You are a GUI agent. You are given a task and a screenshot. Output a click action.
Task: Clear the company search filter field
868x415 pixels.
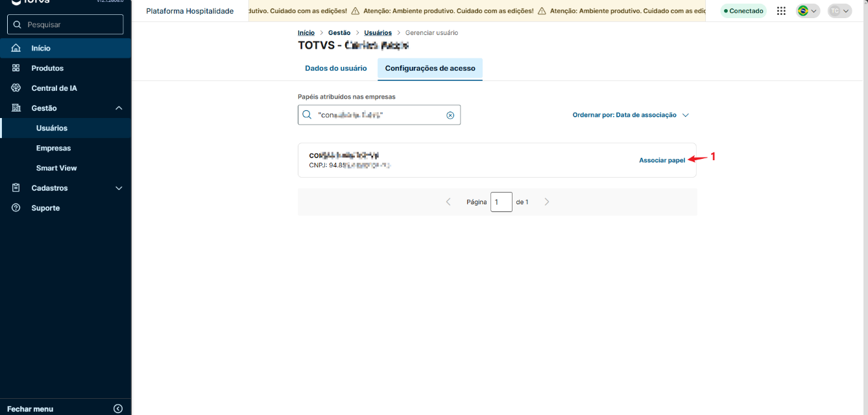pyautogui.click(x=450, y=115)
